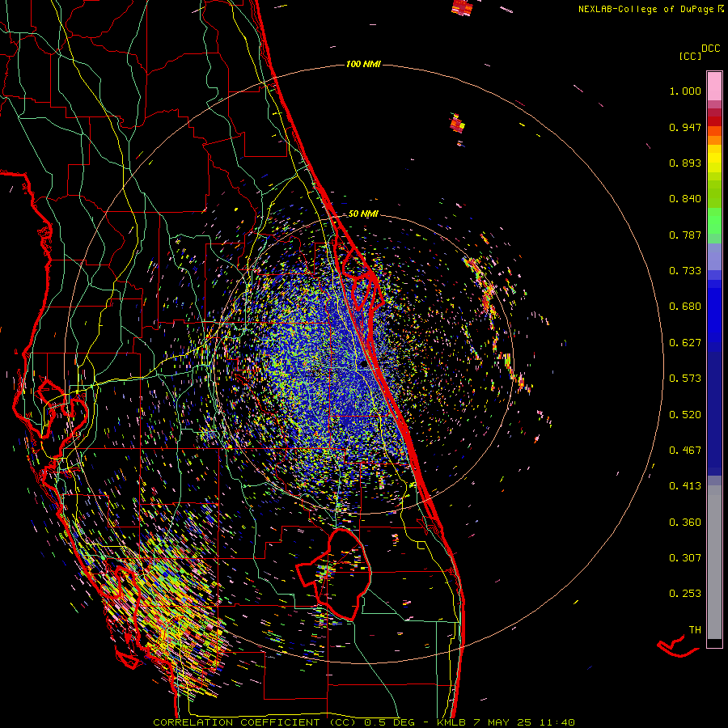Click the 0.360 scale value
The width and height of the screenshot is (728, 728).
(685, 523)
